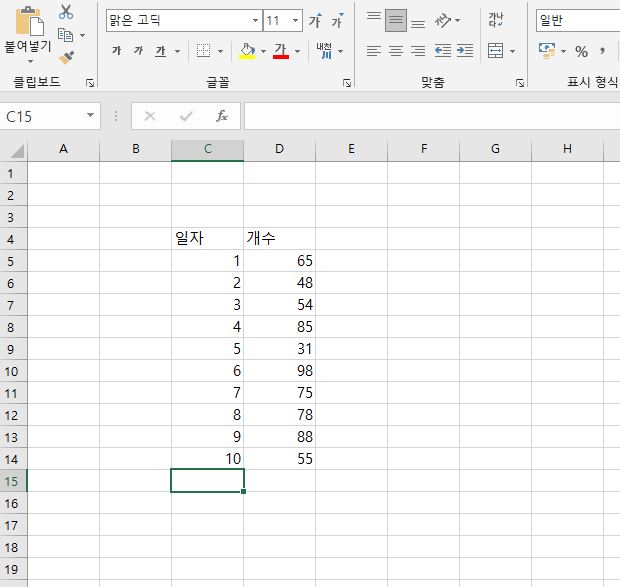Open merge cells dropdown arrow

click(x=512, y=51)
